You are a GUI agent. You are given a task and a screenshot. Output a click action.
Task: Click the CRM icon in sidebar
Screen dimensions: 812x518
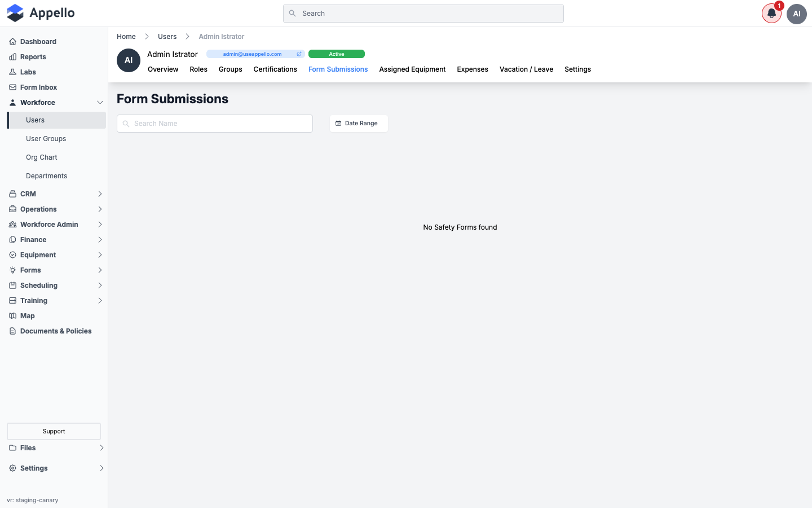click(x=12, y=194)
